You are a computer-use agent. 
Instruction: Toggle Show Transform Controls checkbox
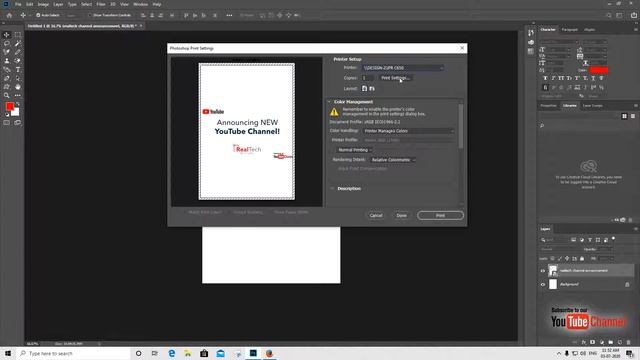click(90, 15)
